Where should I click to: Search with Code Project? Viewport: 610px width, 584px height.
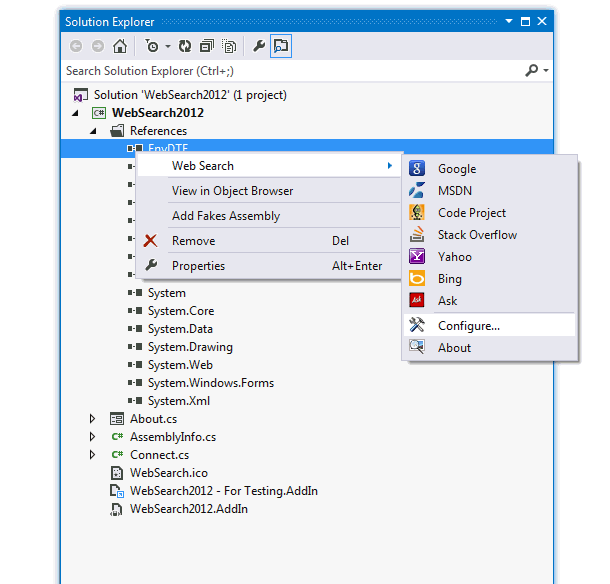[489, 212]
